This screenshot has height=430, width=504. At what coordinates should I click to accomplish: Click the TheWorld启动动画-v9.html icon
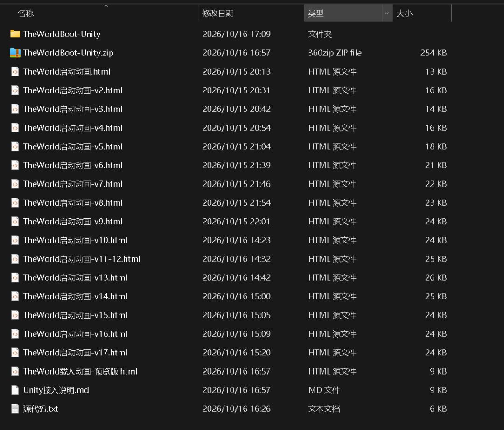coord(15,222)
